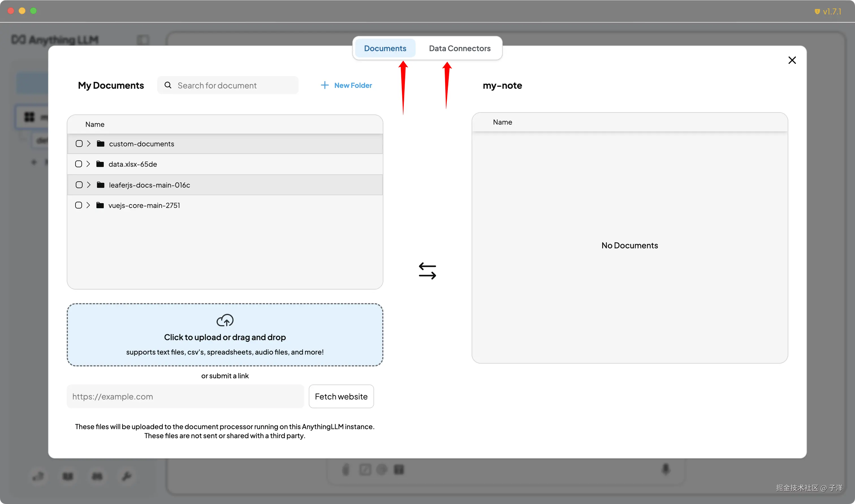This screenshot has height=504, width=855.
Task: Select the data.xlsx-65de checkbox
Action: pos(79,164)
